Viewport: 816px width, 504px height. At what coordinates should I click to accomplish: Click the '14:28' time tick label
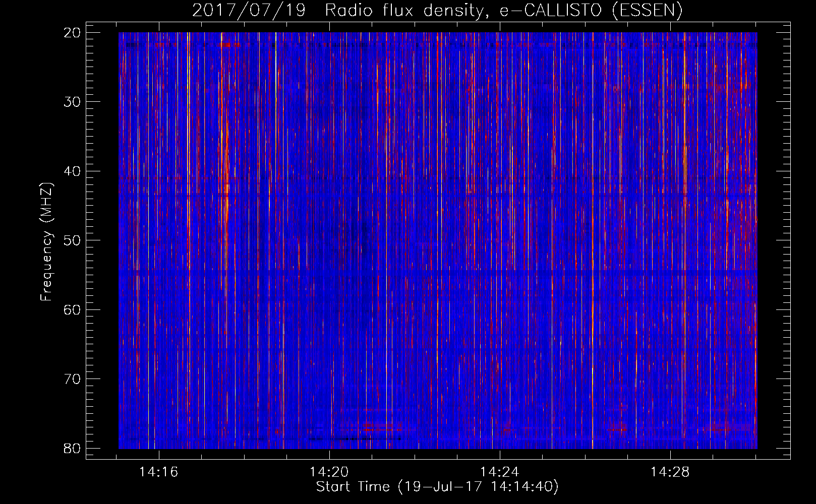670,472
